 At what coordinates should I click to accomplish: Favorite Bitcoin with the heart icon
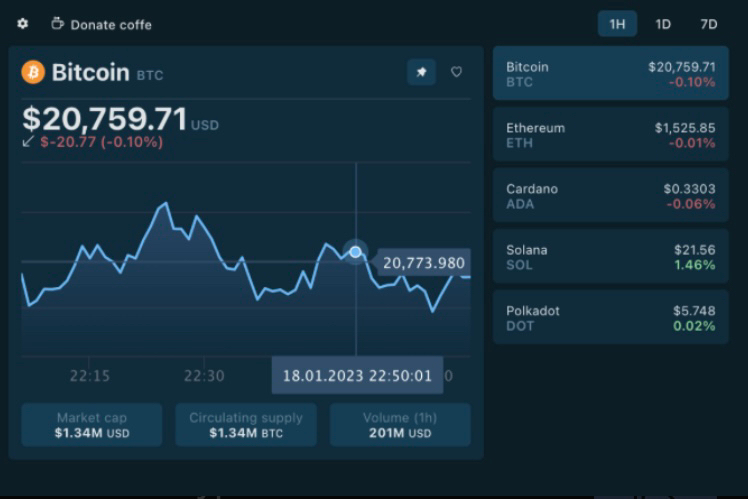[x=457, y=72]
